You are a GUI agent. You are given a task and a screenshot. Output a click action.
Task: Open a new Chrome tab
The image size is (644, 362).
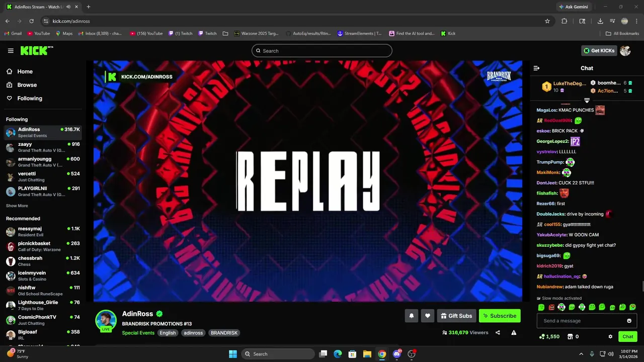point(89,7)
